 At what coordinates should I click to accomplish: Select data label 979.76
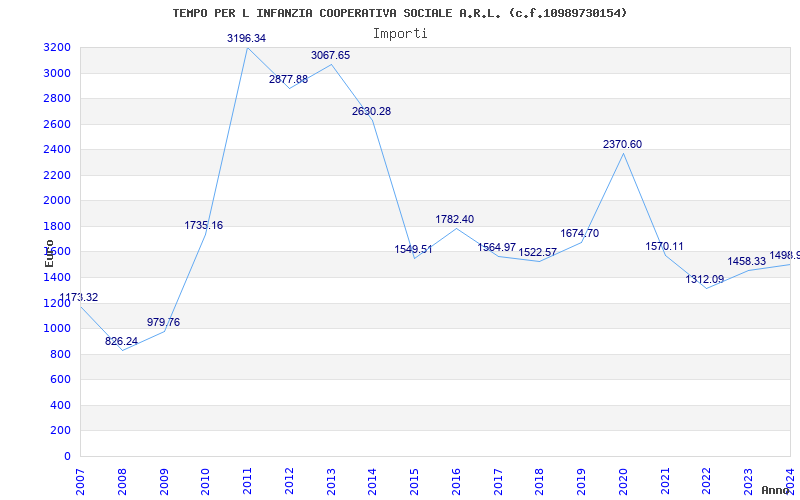(163, 322)
